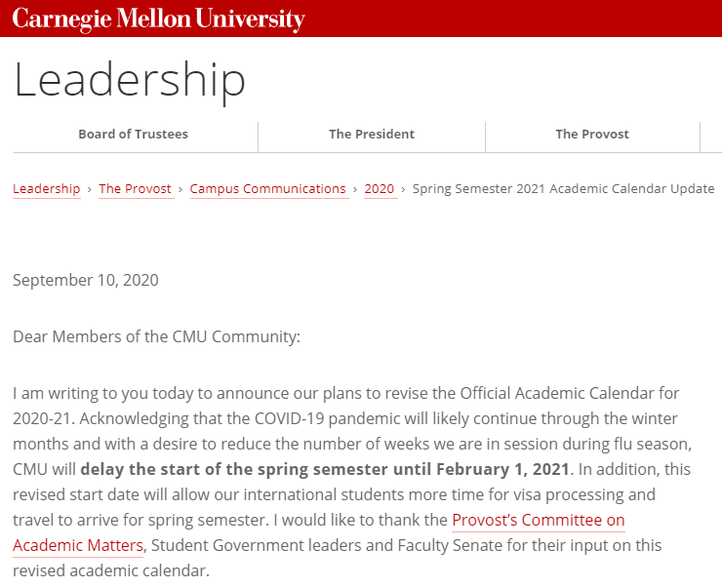Image resolution: width=722 pixels, height=588 pixels.
Task: Click The Provost breadcrumb link
Action: pos(135,189)
